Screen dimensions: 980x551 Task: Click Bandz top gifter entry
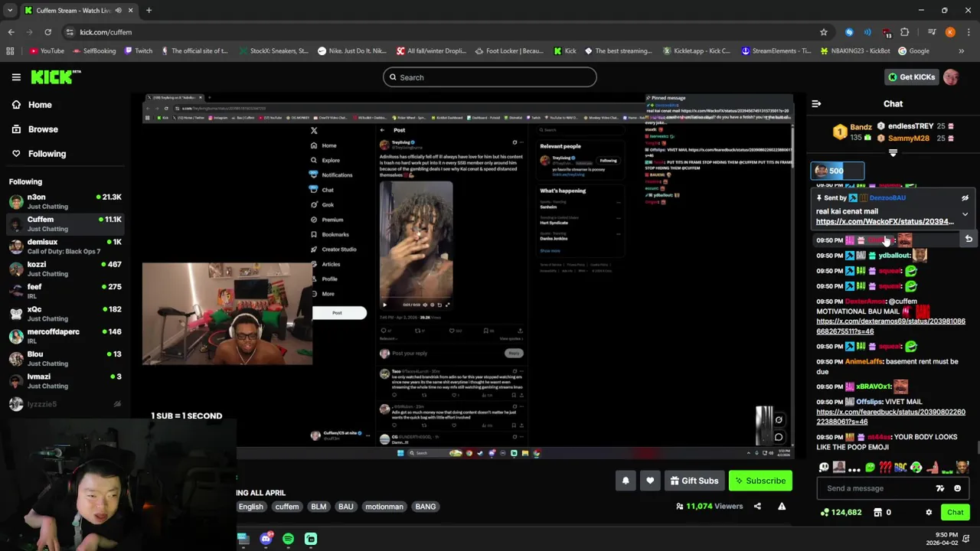click(x=852, y=132)
